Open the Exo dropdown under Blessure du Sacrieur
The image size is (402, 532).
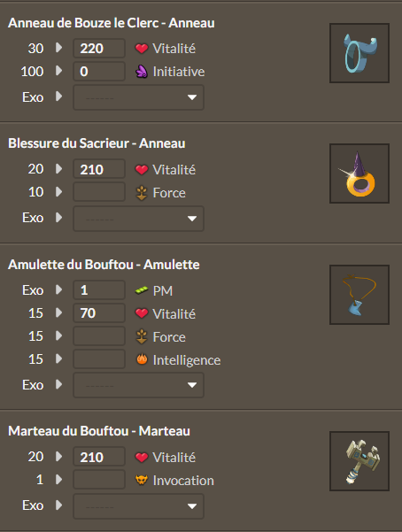pos(138,218)
